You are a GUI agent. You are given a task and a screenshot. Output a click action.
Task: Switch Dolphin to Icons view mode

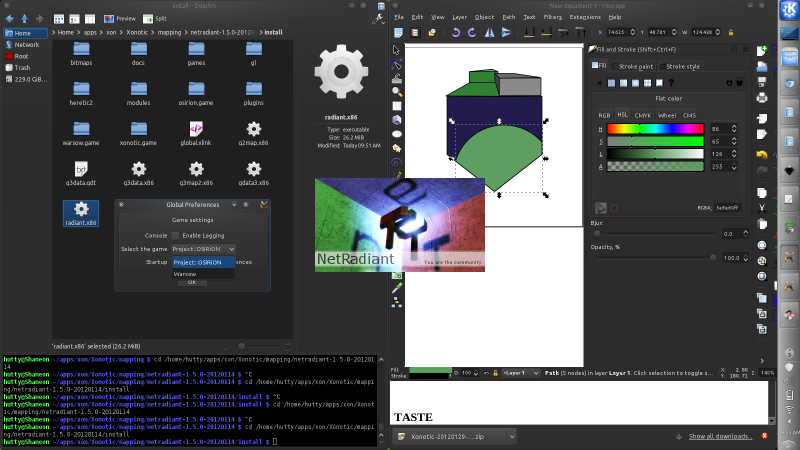pyautogui.click(x=59, y=19)
